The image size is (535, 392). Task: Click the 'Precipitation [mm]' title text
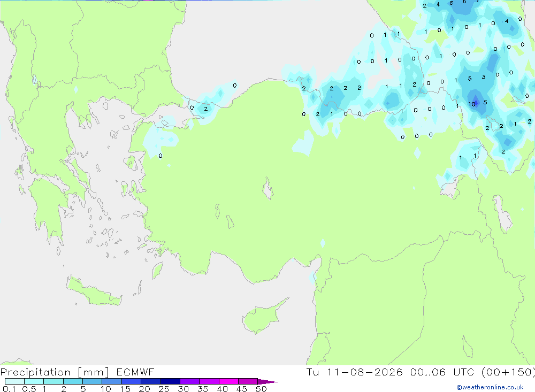(x=55, y=372)
